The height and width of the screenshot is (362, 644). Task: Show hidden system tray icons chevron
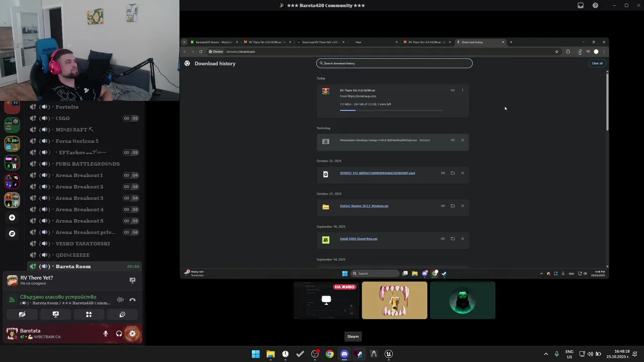click(x=546, y=354)
